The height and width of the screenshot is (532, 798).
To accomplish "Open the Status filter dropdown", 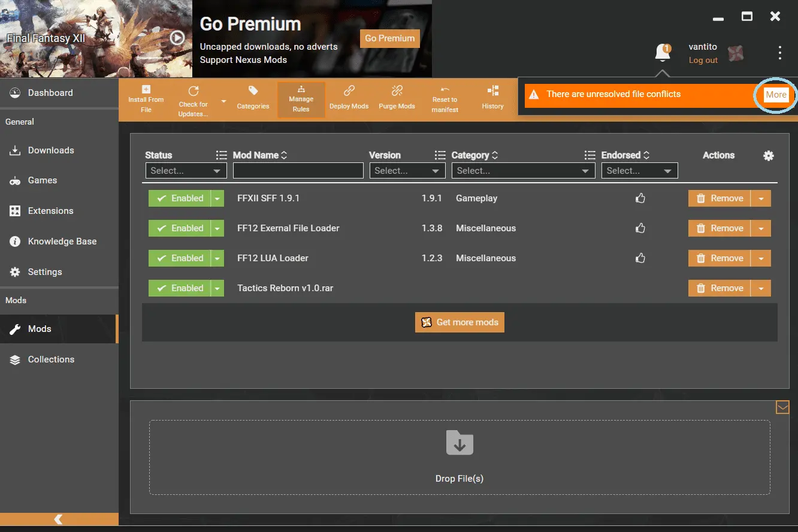I will point(186,171).
